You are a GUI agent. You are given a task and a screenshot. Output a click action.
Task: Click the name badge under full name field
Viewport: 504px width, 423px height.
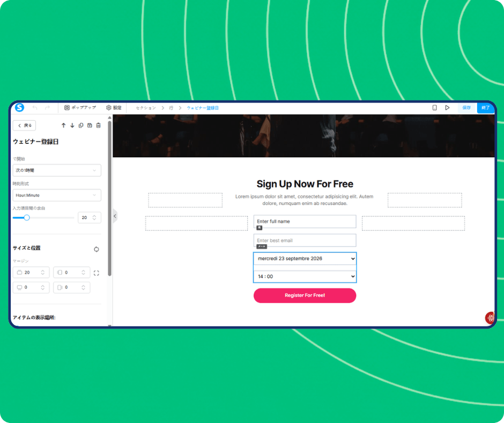260,228
